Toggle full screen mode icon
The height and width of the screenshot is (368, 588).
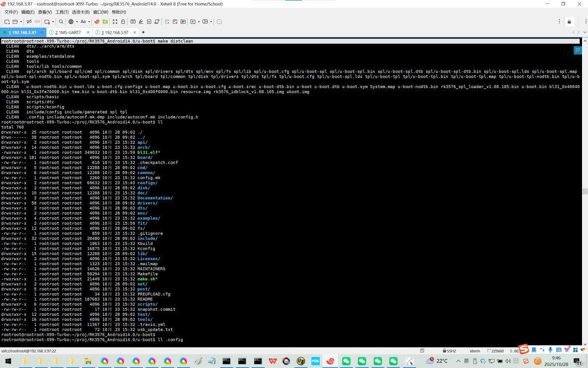tap(115, 22)
